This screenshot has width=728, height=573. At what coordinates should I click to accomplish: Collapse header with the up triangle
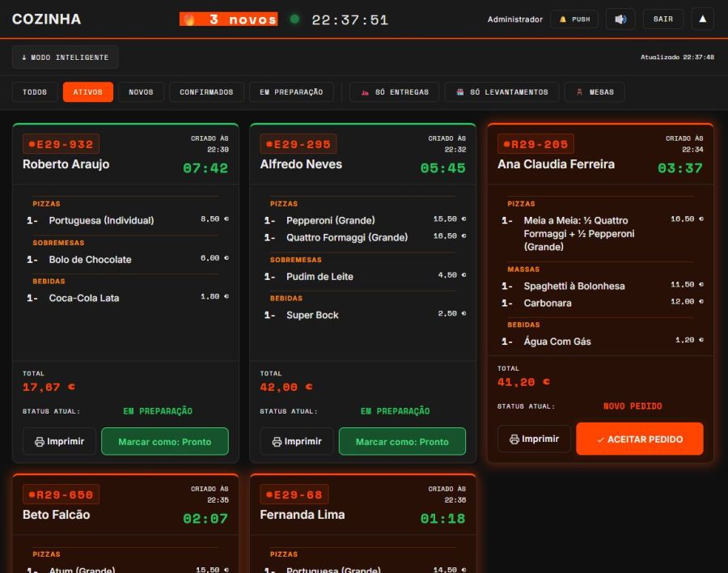[x=702, y=19]
